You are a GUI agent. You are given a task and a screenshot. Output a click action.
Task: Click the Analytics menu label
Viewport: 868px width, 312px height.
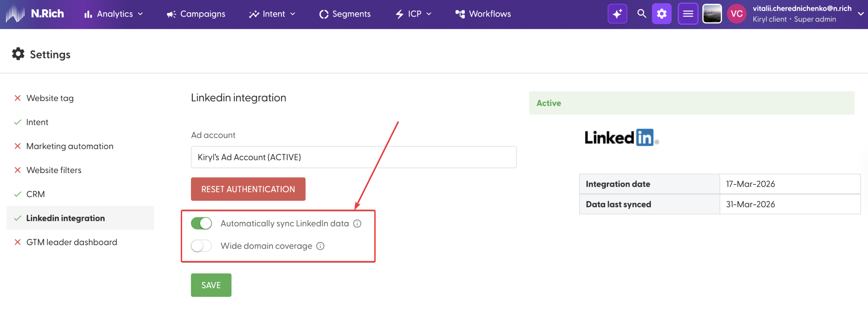[x=115, y=14]
